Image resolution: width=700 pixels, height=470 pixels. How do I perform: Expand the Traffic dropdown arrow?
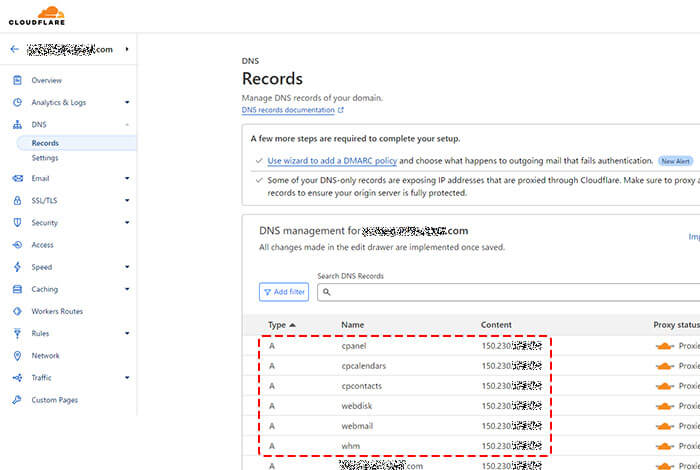click(127, 378)
